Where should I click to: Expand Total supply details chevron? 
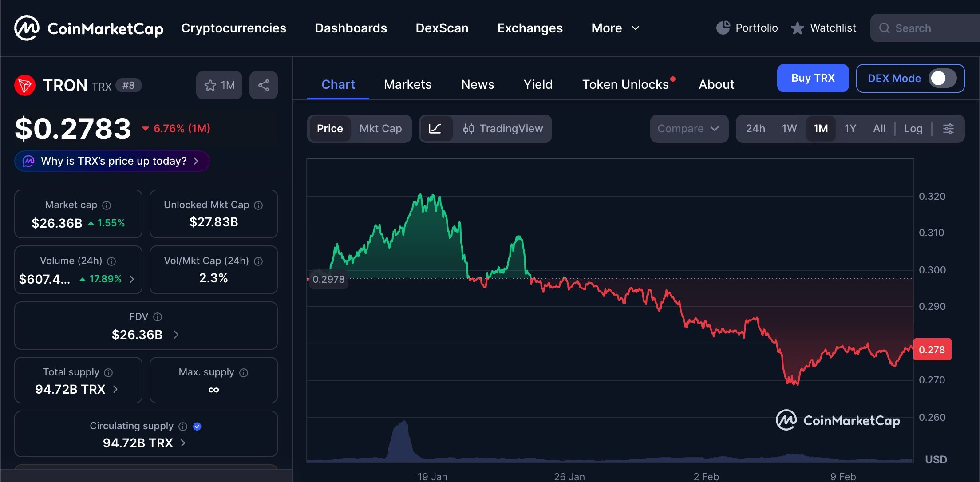pyautogui.click(x=115, y=389)
